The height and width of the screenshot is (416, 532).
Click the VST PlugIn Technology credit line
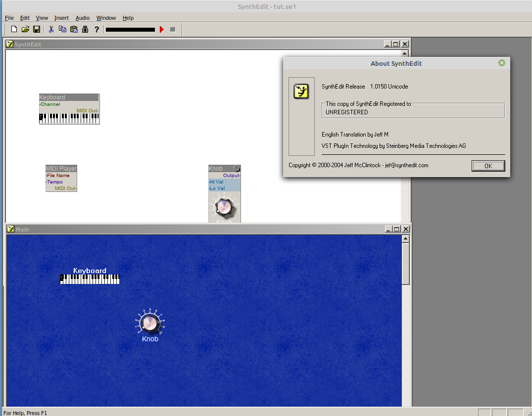coord(393,146)
